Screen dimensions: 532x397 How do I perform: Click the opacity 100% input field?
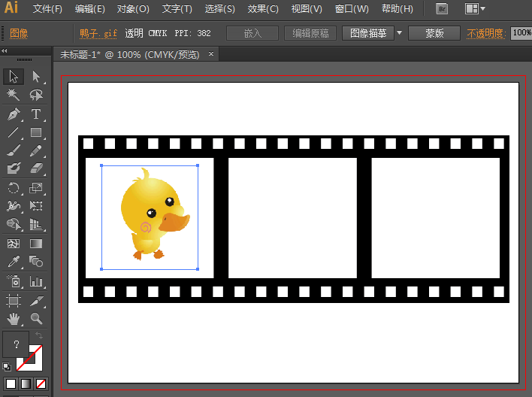point(521,33)
